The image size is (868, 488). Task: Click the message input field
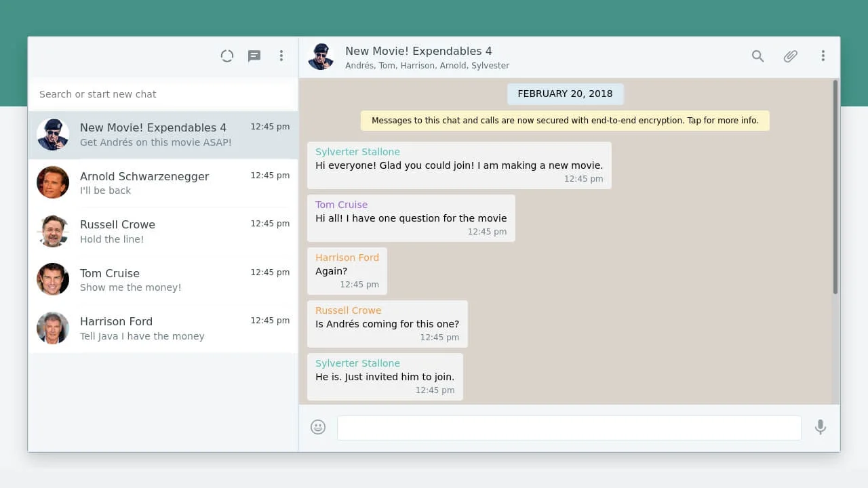tap(569, 427)
